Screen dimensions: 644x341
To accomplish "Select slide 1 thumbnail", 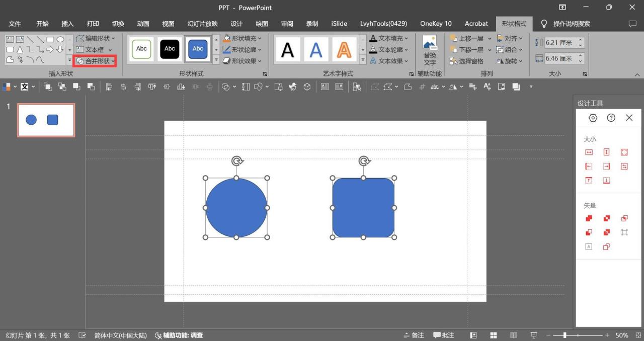I will [46, 120].
